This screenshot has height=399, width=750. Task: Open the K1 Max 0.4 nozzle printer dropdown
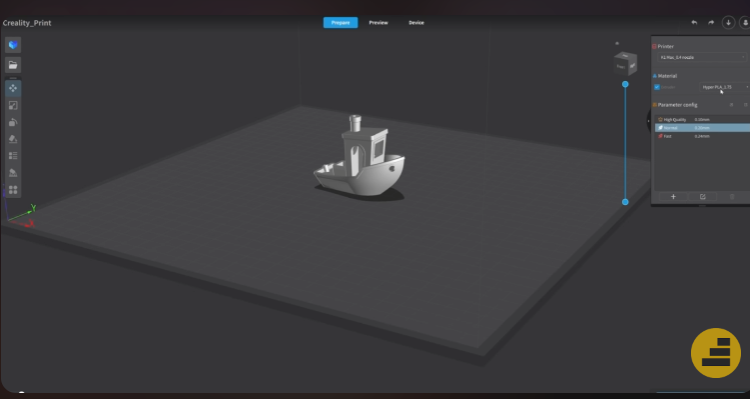pyautogui.click(x=702, y=57)
